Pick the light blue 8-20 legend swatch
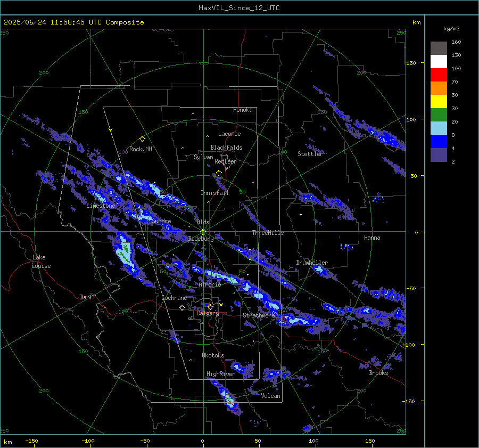The height and width of the screenshot is (448, 479). click(x=439, y=128)
